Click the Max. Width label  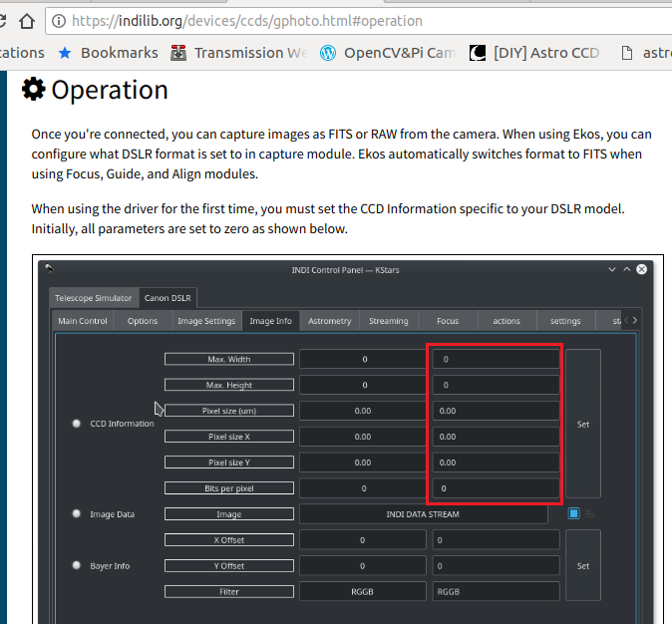tap(229, 359)
